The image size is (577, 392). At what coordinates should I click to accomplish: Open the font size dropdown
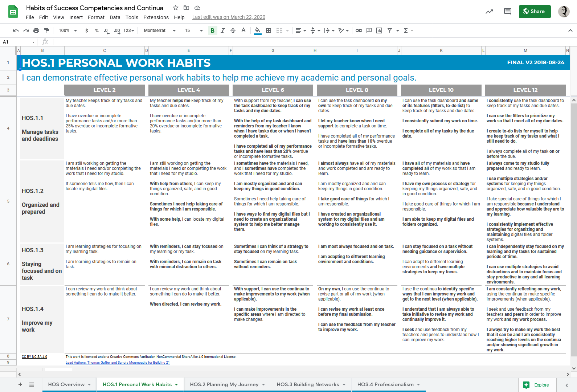tap(193, 30)
